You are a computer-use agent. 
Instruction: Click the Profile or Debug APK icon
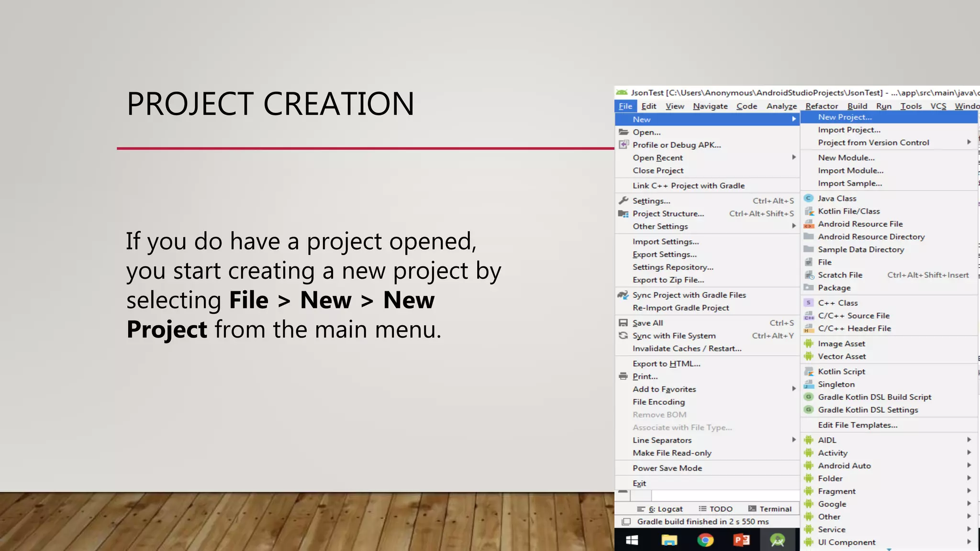coord(624,144)
